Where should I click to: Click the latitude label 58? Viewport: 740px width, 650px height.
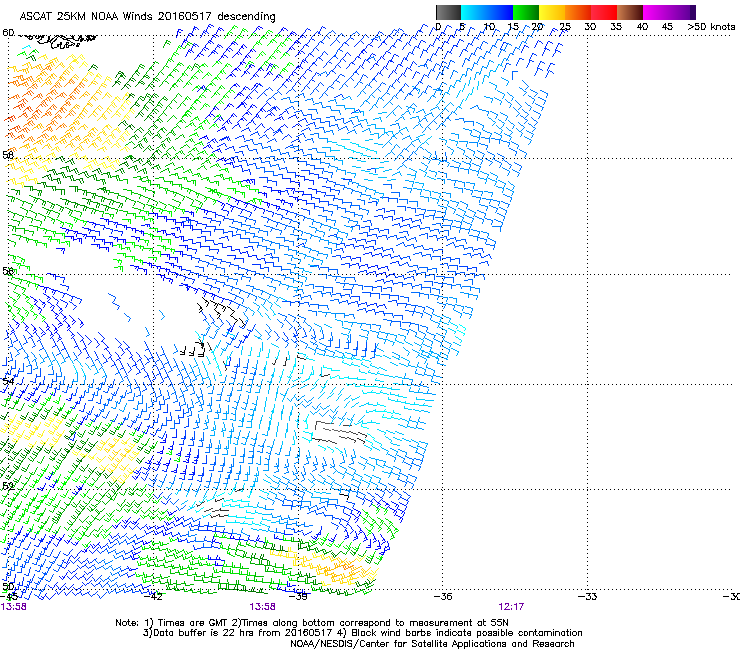tap(8, 155)
